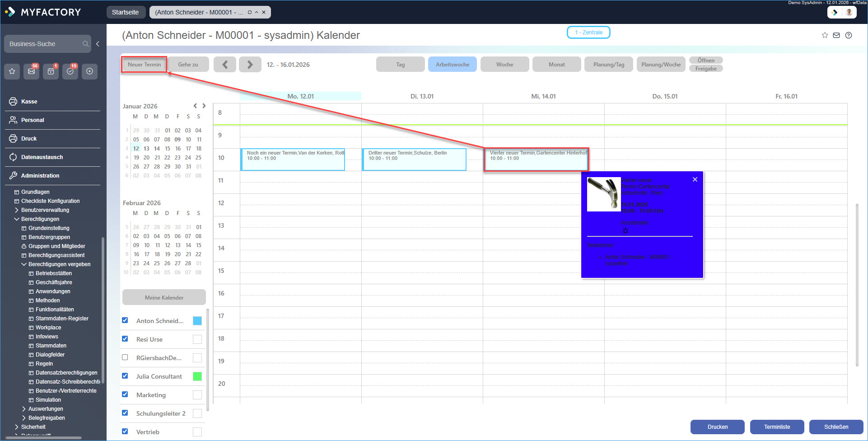Go to previous week with left arrow
The width and height of the screenshot is (868, 441).
click(224, 65)
